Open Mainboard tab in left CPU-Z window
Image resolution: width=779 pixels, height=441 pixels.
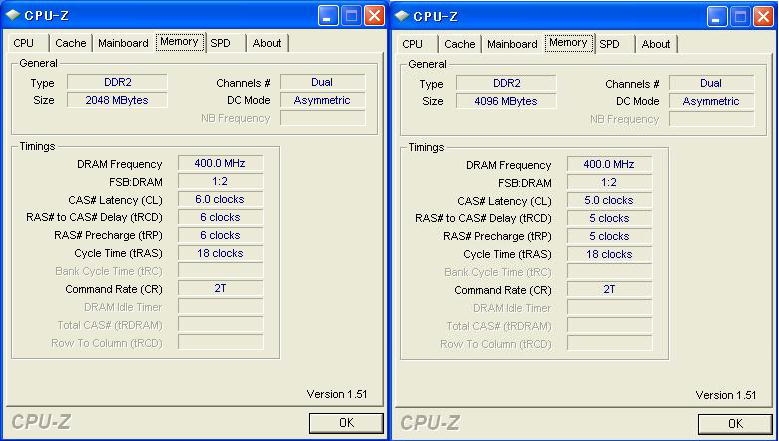click(123, 43)
